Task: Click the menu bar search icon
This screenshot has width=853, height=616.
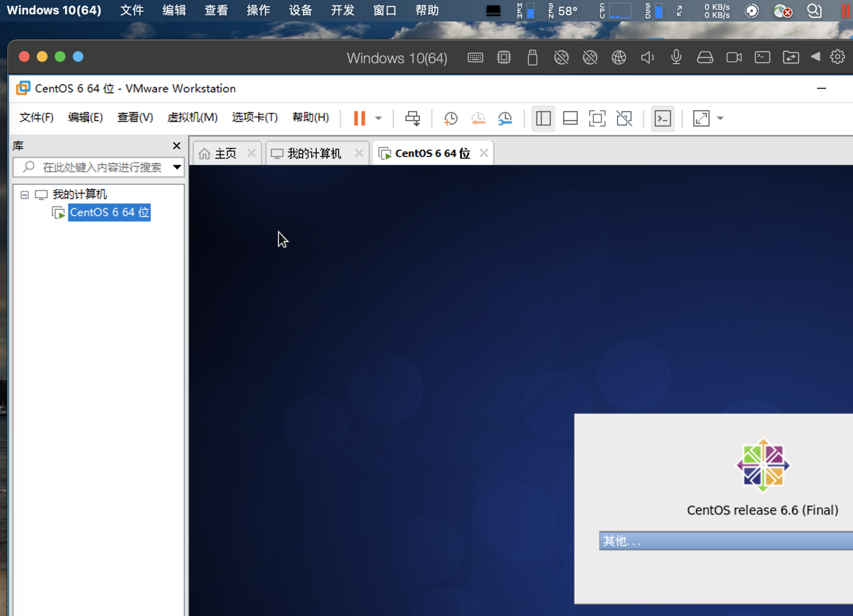Action: [x=814, y=10]
